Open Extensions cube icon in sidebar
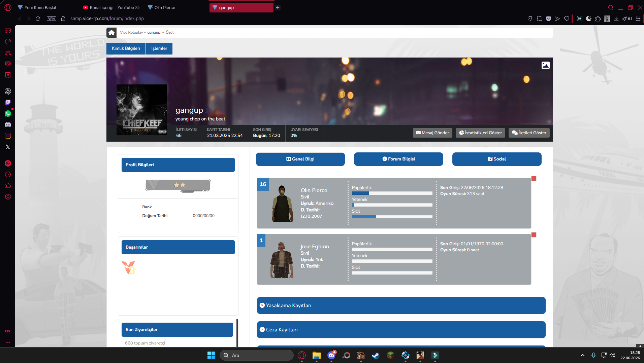Screen dimensions: 644x363 pyautogui.click(x=8, y=185)
